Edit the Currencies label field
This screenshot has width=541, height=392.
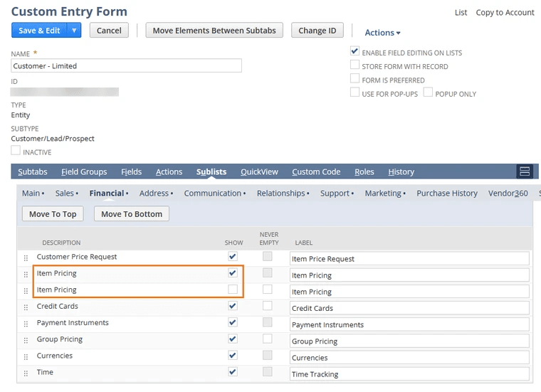point(409,358)
